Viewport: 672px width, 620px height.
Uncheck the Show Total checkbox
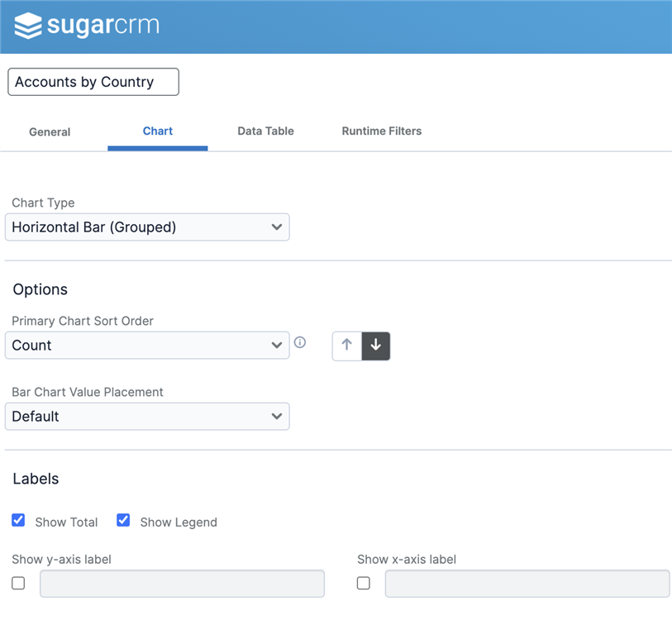pos(18,521)
